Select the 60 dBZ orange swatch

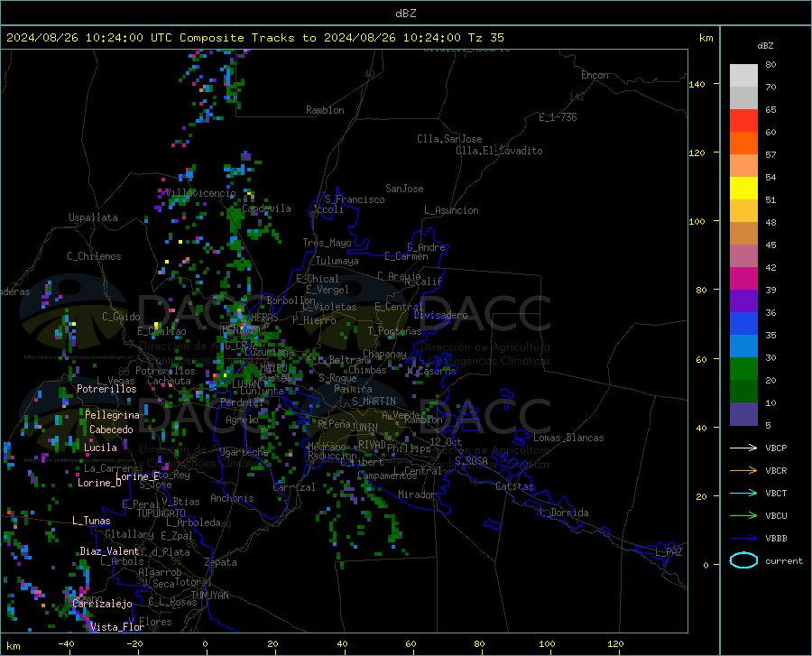743,143
